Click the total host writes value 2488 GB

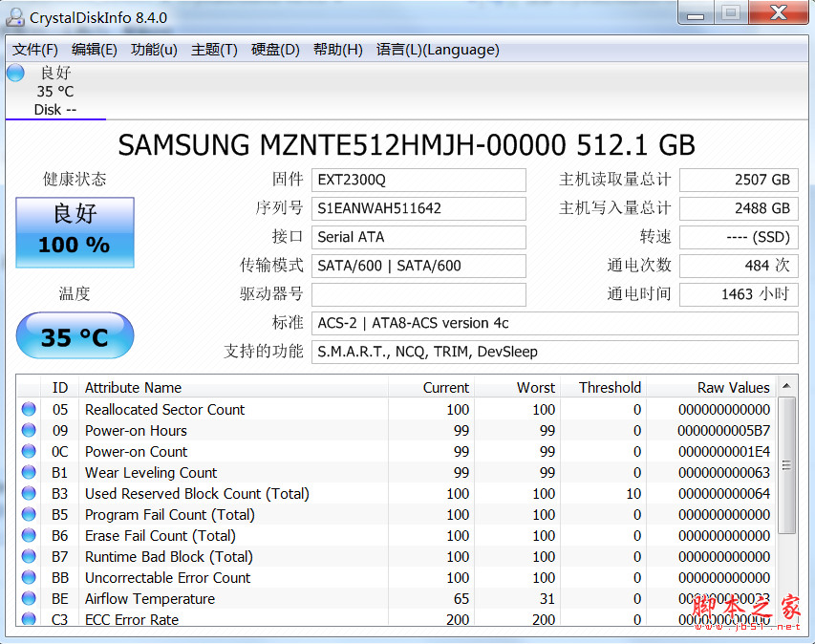click(x=739, y=208)
